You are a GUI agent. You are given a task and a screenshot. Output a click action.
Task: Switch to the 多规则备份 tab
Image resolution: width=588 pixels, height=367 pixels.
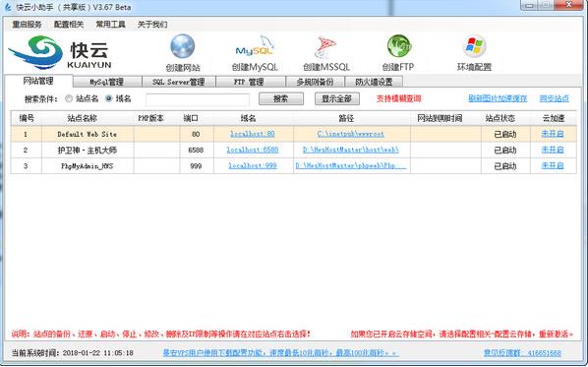315,82
